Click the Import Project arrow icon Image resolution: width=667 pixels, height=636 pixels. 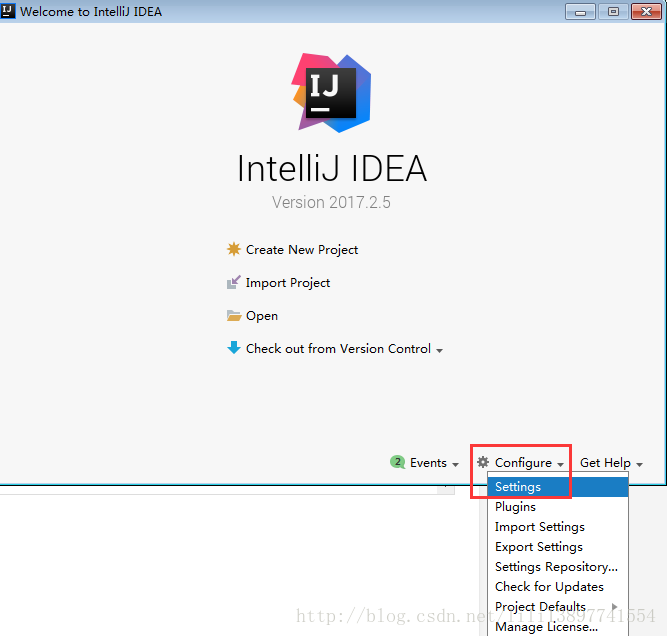click(x=234, y=282)
